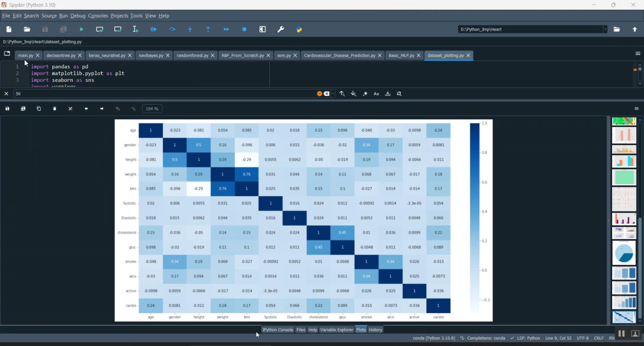This screenshot has width=644, height=346.
Task: Run the current file
Action: tap(82, 29)
